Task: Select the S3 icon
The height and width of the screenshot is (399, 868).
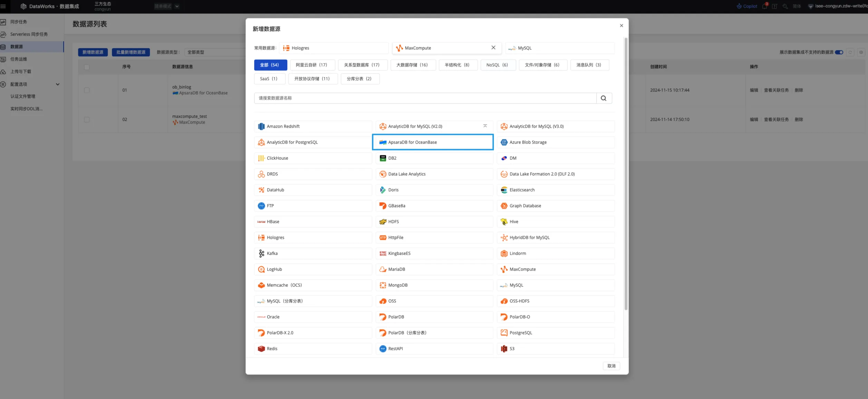Action: pyautogui.click(x=504, y=349)
